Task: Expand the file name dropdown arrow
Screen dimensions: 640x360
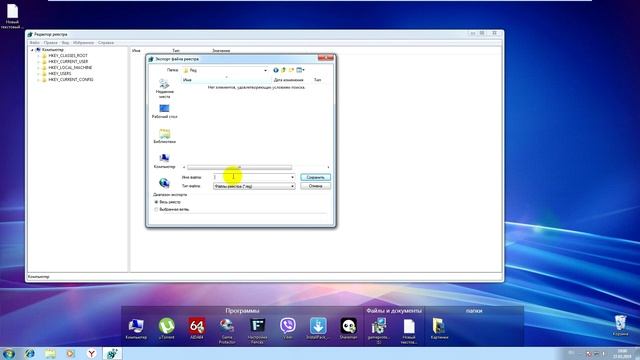Action: coord(292,177)
